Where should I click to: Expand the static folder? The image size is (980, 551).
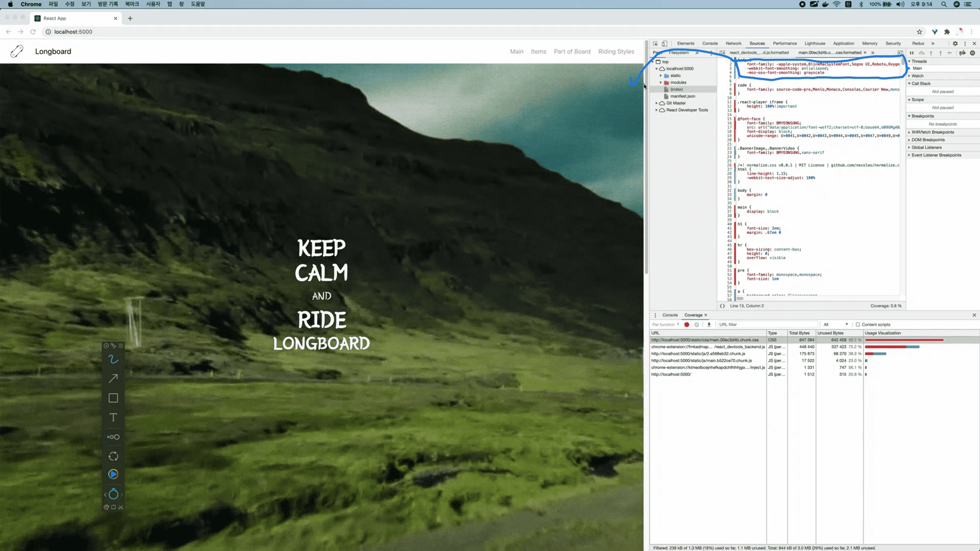coord(661,76)
